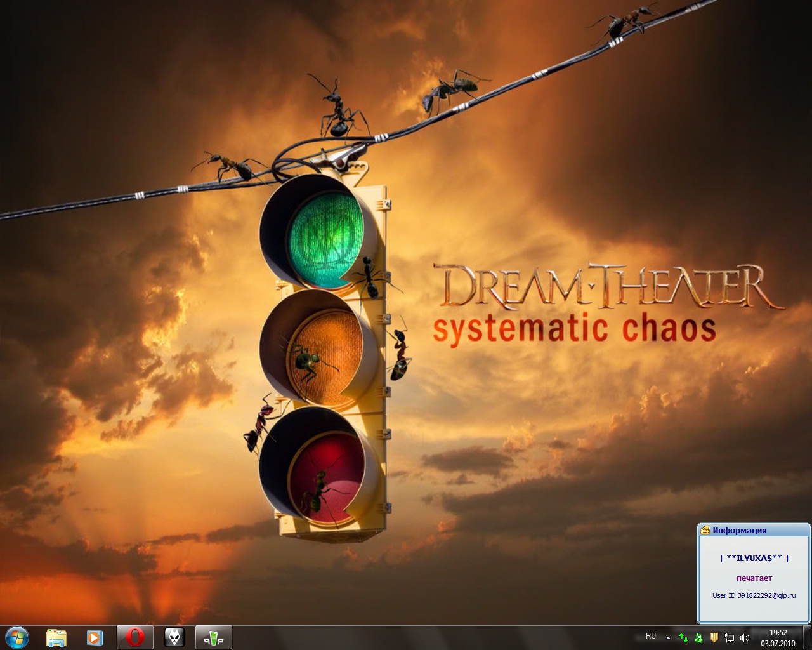This screenshot has width=812, height=650.
Task: Switch to the Opera browser window
Action: (134, 637)
